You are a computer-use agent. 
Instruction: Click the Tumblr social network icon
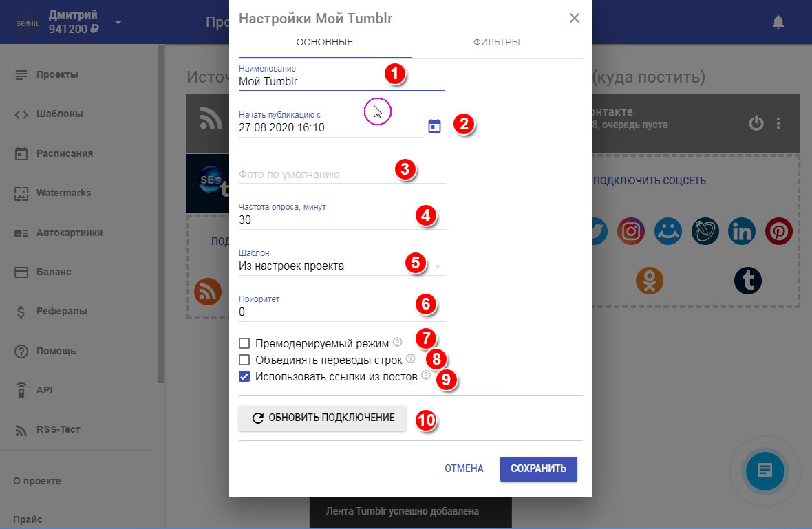(748, 280)
